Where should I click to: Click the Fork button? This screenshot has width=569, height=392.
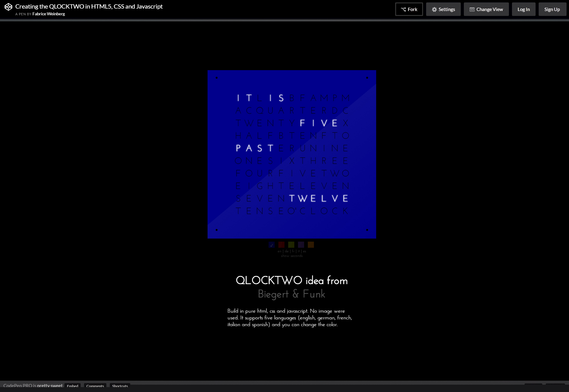tap(409, 9)
